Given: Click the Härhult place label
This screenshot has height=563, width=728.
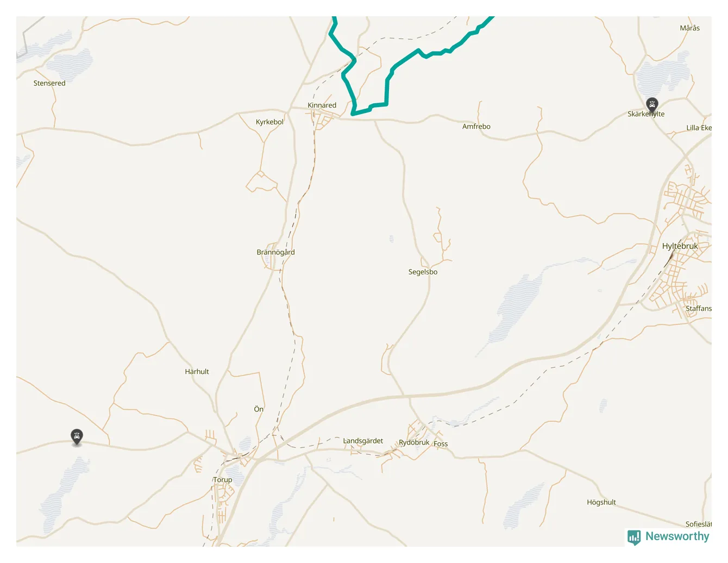Looking at the screenshot, I should tap(197, 372).
